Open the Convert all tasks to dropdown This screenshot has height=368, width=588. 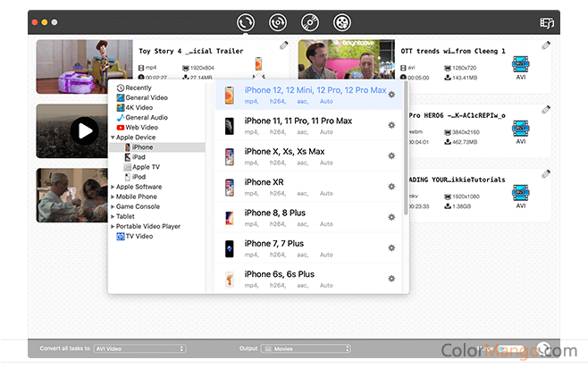tap(139, 349)
